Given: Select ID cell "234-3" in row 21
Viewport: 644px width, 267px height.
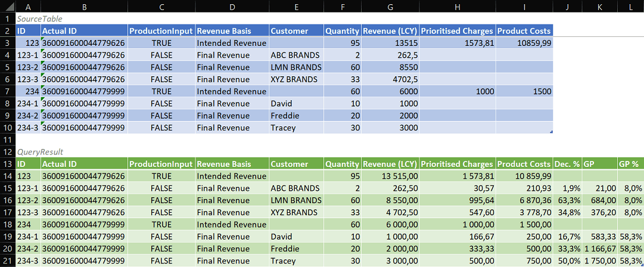Looking at the screenshot, I should [28, 261].
